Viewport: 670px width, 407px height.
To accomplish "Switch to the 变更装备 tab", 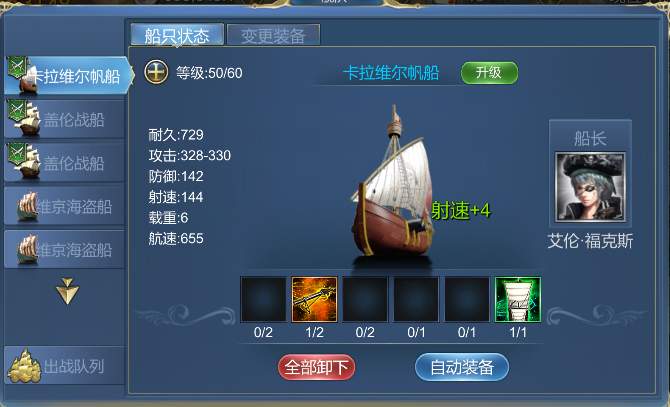I will (x=273, y=35).
